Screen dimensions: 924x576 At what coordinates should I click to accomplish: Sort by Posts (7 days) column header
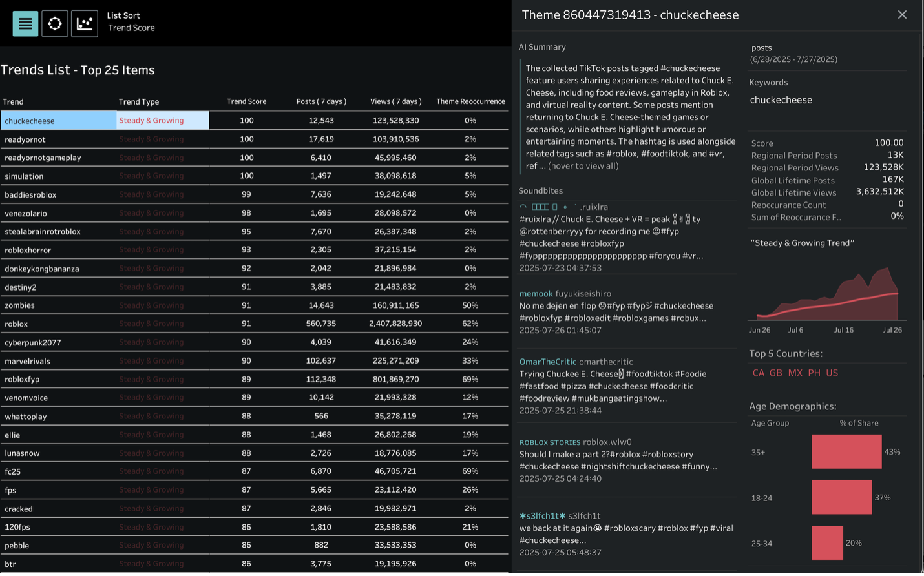(x=321, y=101)
